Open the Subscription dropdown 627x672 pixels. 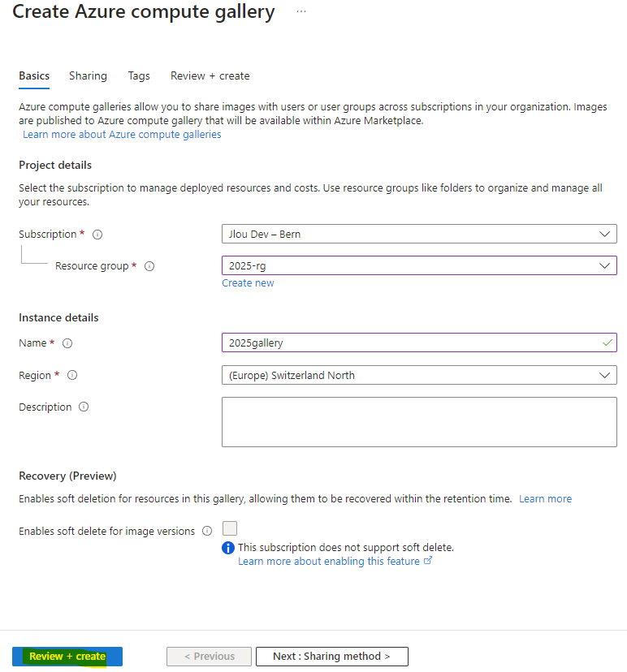[419, 234]
